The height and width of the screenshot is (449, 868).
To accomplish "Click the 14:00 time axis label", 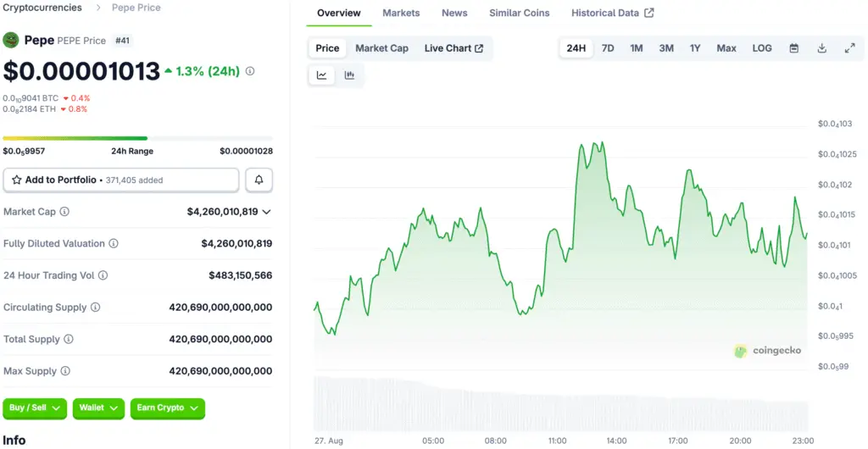I will pos(617,441).
